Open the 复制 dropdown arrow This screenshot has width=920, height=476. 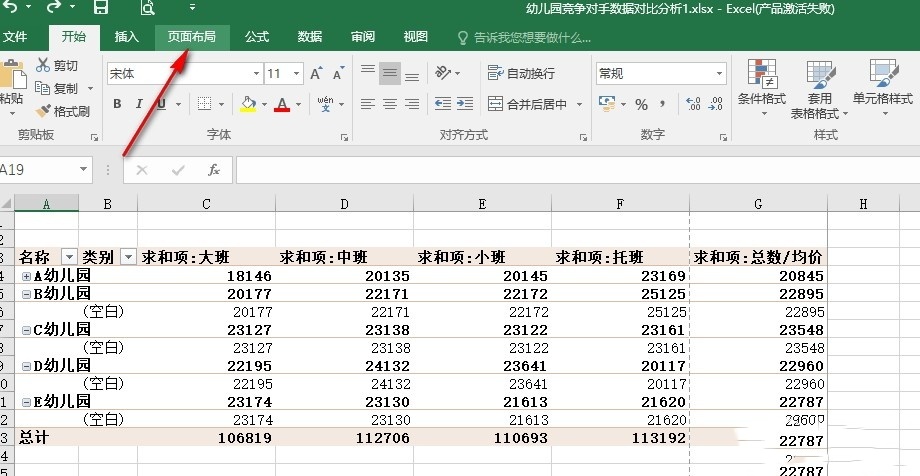pyautogui.click(x=90, y=89)
